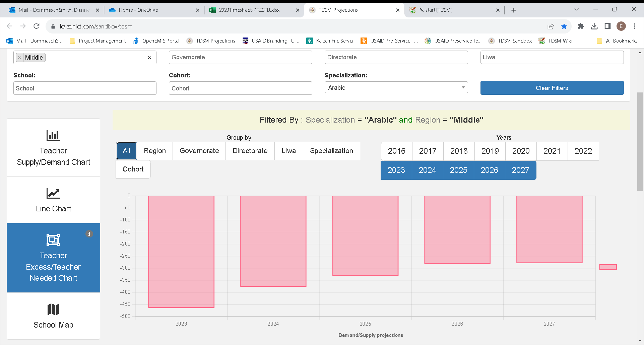
Task: Open the Directorate filter field
Action: (x=396, y=57)
